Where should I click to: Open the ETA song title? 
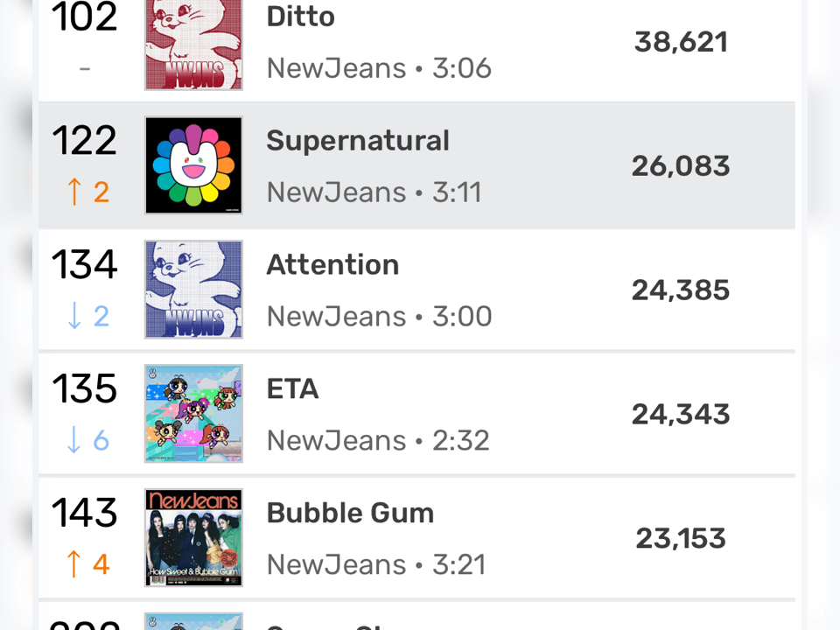292,388
